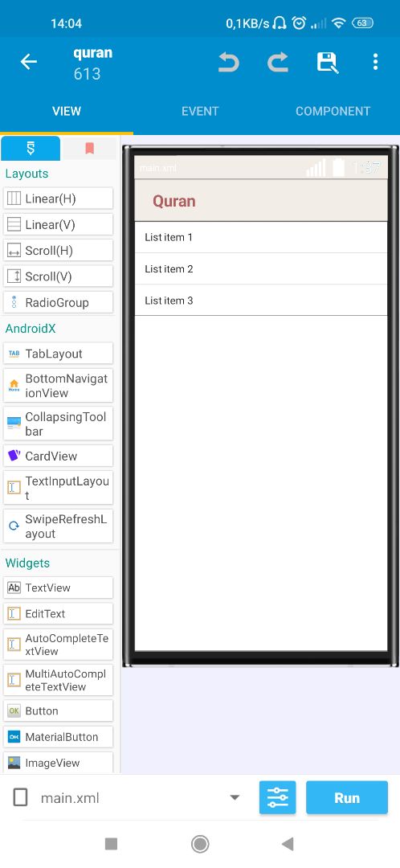Screen dimensions: 400x868
Task: Save the project with the disk icon
Action: 327,62
